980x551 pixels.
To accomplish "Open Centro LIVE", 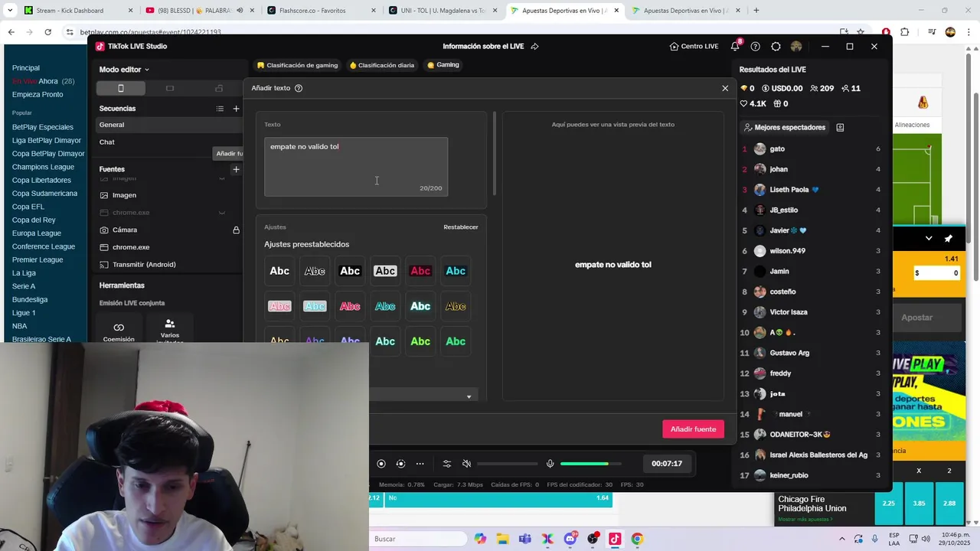I will pos(694,47).
